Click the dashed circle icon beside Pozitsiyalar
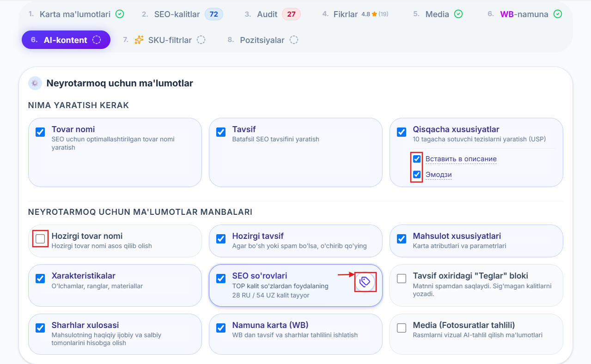The height and width of the screenshot is (364, 591). pyautogui.click(x=294, y=40)
